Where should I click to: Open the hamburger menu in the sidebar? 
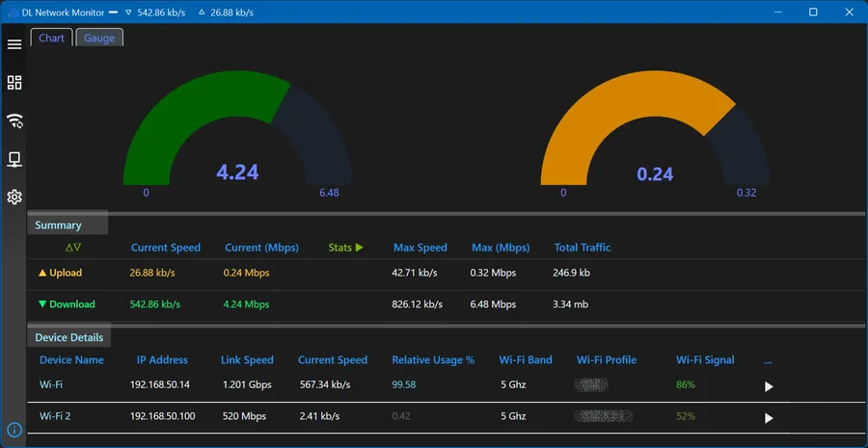coord(14,44)
